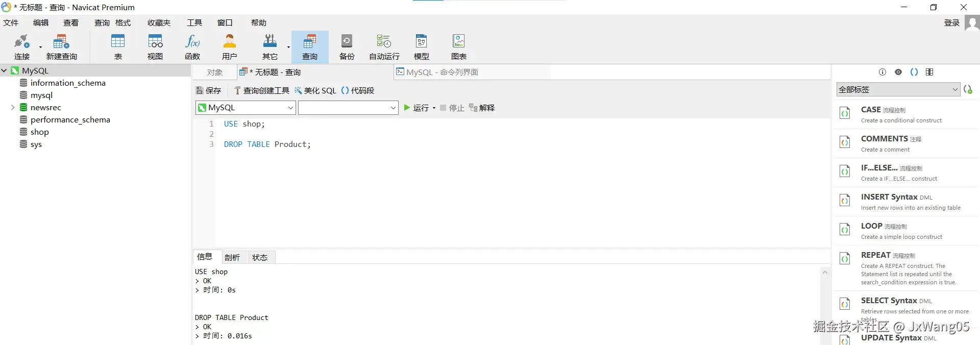Viewport: 980px width, 345px height.
Task: Select the shop database in tree
Action: click(34, 132)
